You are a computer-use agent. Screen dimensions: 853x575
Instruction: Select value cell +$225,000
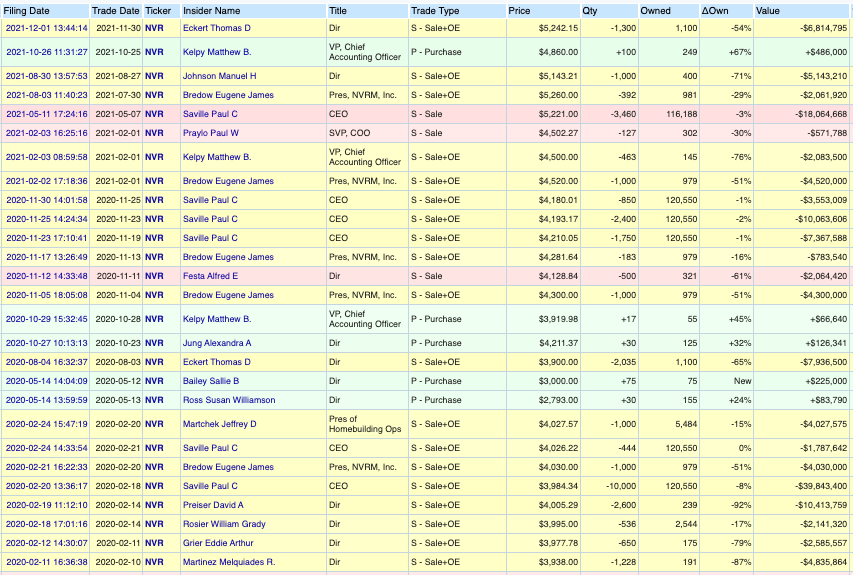[801, 381]
